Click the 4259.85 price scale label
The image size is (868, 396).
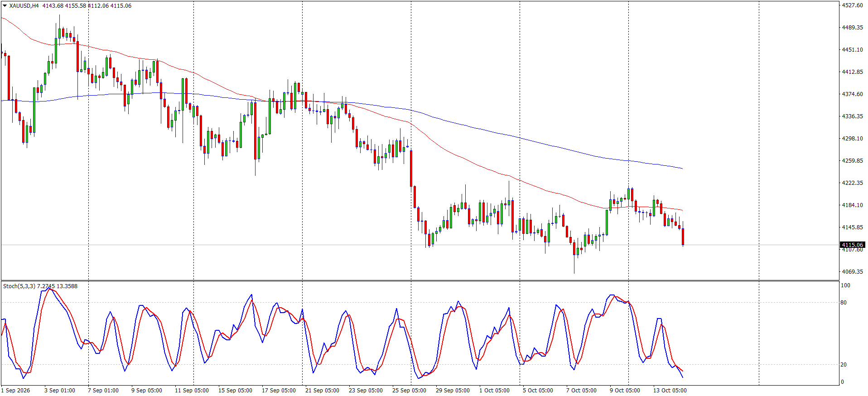852,161
